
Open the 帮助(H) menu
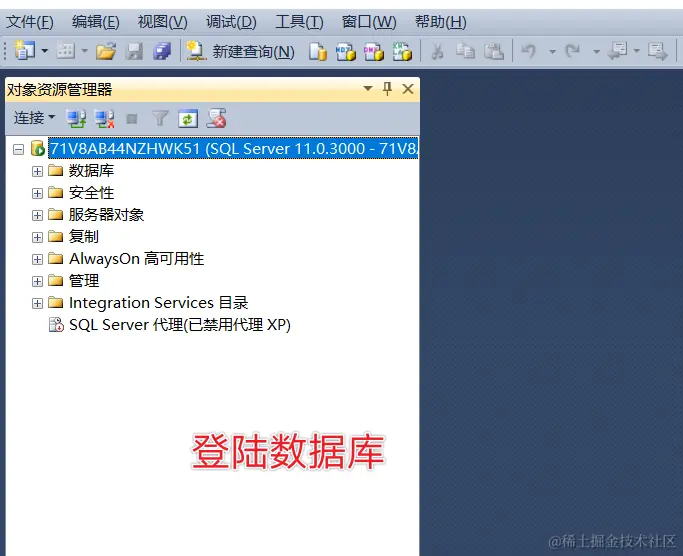(440, 21)
